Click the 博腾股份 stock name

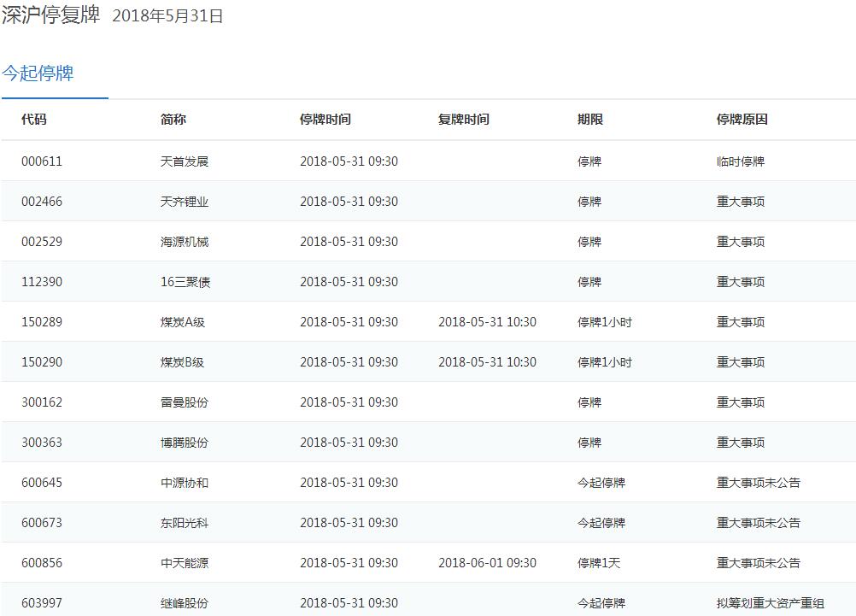pos(184,443)
